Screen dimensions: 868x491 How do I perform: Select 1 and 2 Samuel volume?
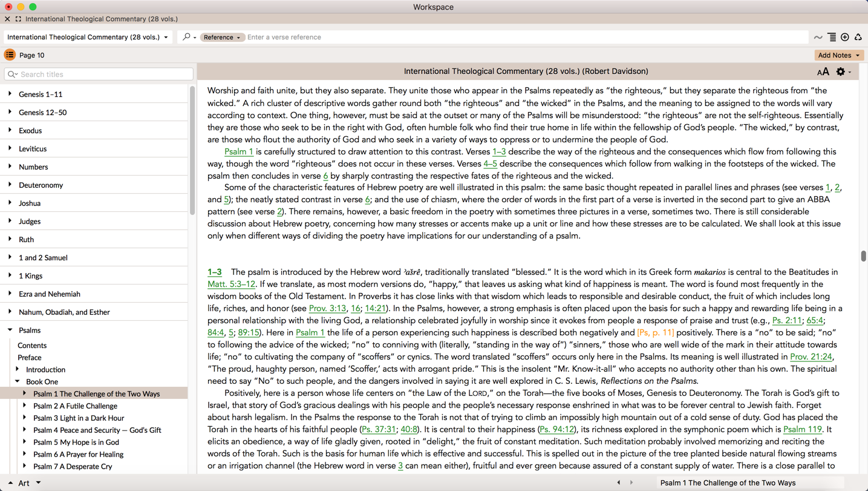pyautogui.click(x=43, y=258)
